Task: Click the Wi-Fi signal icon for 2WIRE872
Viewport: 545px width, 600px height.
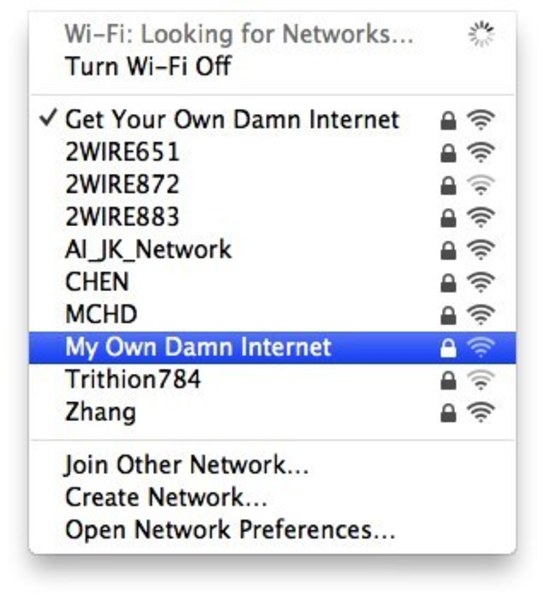Action: pyautogui.click(x=481, y=184)
